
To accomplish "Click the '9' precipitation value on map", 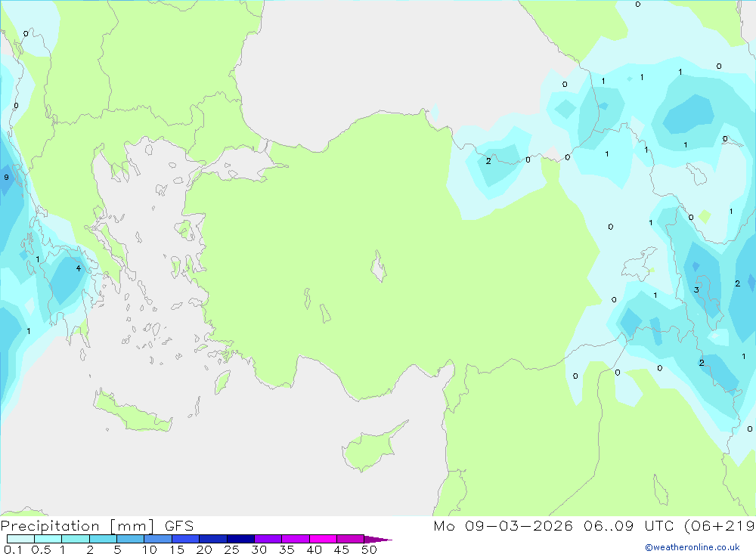I will [x=6, y=178].
